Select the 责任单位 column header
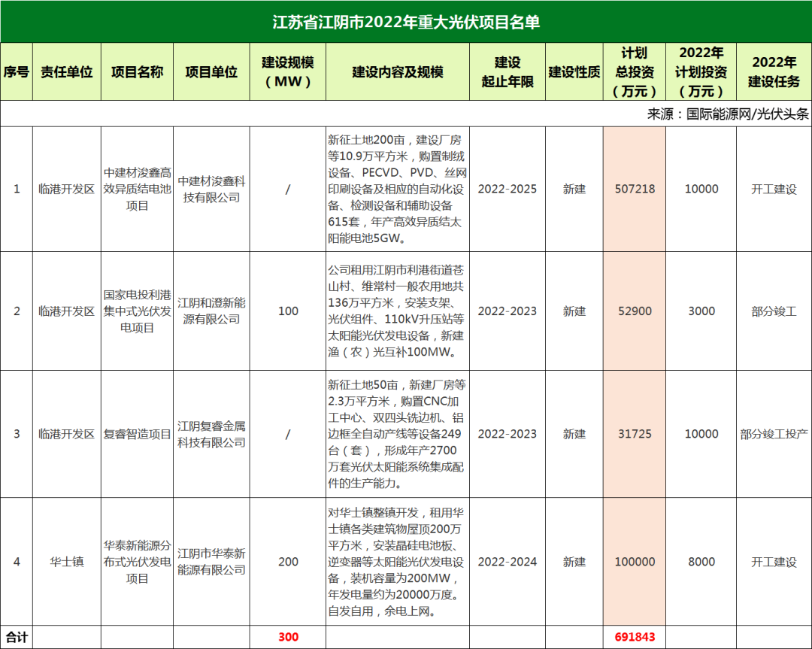 pos(67,71)
